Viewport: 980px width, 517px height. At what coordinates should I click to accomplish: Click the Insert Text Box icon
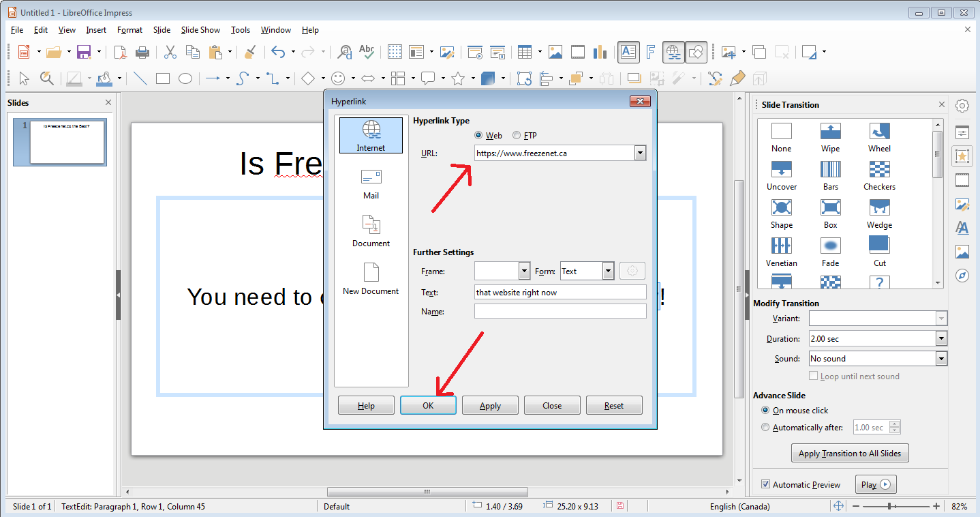tap(628, 52)
